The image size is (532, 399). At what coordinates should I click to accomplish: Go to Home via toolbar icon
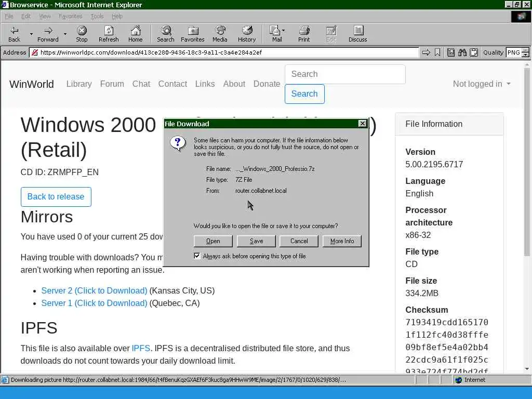136,31
